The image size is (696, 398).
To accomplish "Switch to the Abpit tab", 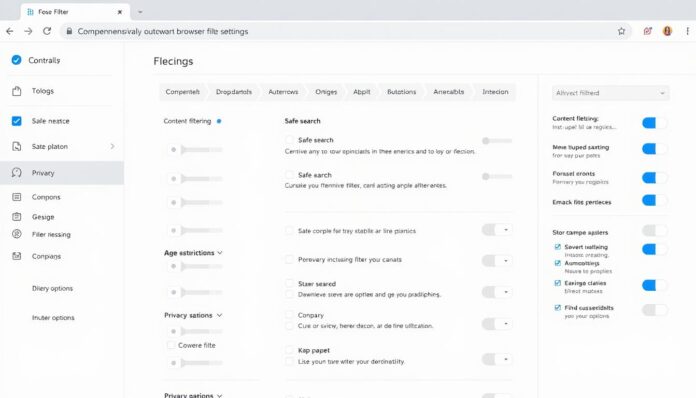I will coord(362,92).
